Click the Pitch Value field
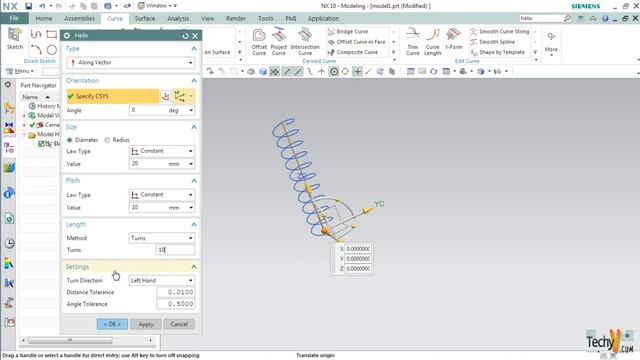The width and height of the screenshot is (640, 360). click(162, 207)
